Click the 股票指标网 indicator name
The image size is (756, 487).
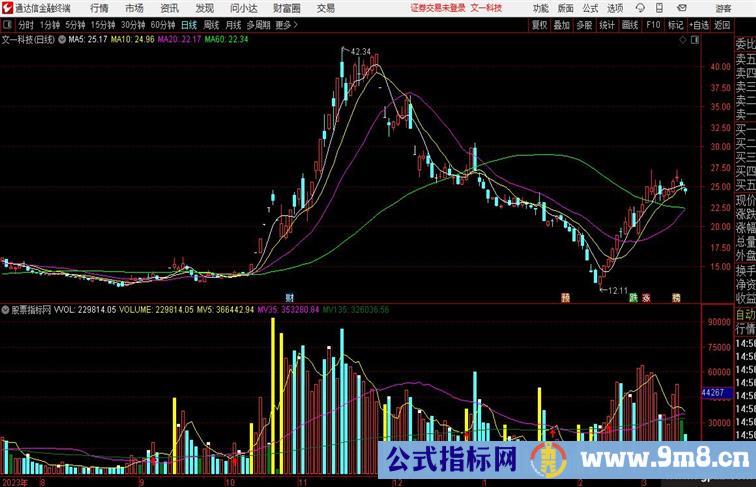[31, 310]
